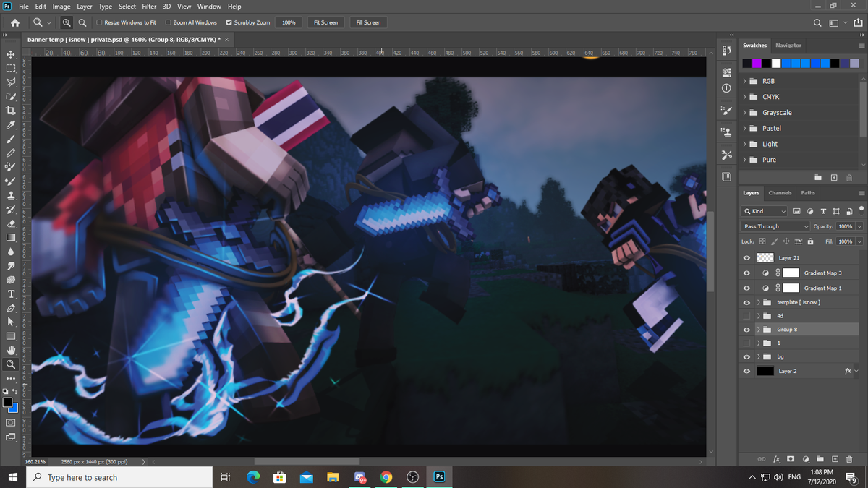Toggle layer filtering switch on/off
The width and height of the screenshot is (868, 488).
(x=861, y=209)
